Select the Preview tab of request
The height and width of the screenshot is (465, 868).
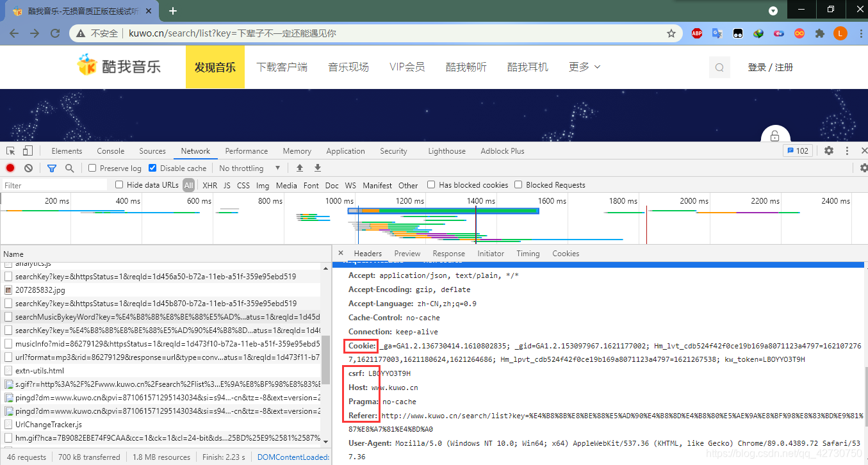tap(407, 253)
